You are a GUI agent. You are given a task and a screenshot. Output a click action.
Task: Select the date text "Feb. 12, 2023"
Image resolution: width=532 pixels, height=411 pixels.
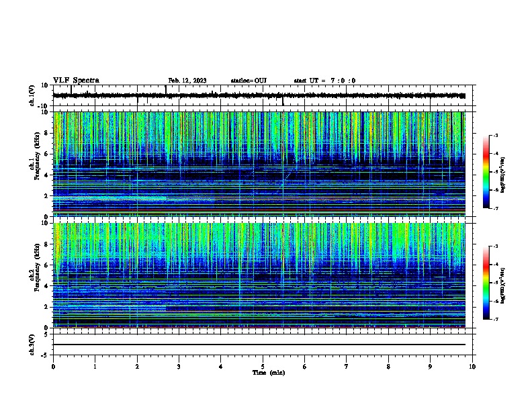187,81
